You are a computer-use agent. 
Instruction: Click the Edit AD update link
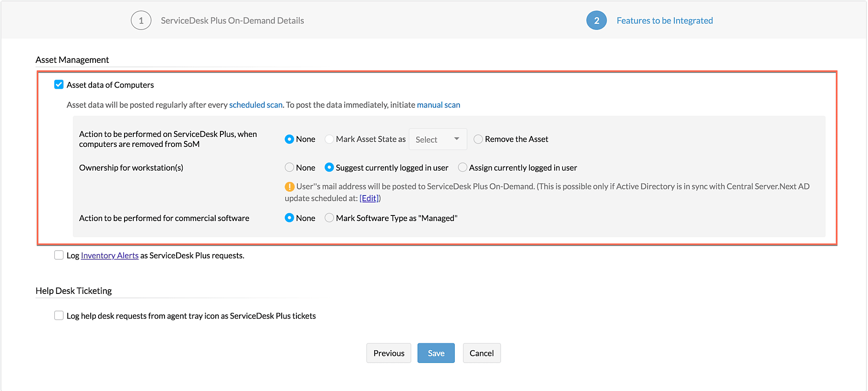coord(369,198)
